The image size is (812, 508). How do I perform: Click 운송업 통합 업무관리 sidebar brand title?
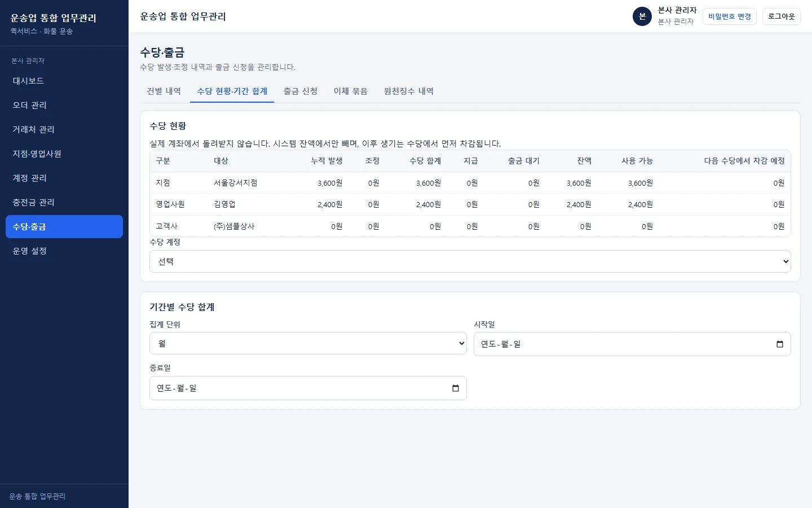54,18
